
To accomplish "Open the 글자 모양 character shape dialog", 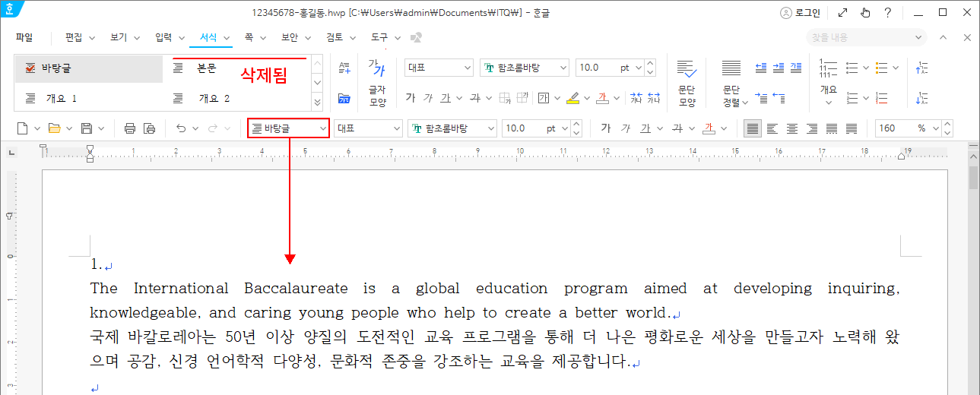I will 378,82.
